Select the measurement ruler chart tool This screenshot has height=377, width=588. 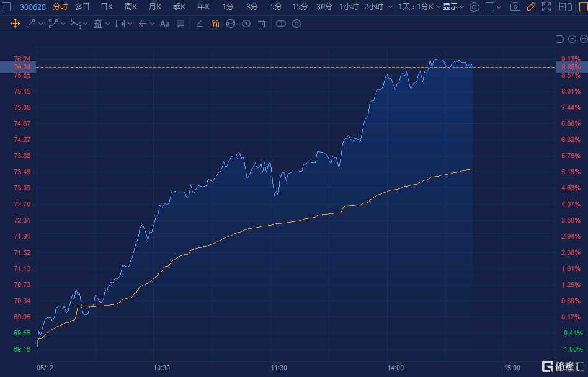(x=97, y=24)
